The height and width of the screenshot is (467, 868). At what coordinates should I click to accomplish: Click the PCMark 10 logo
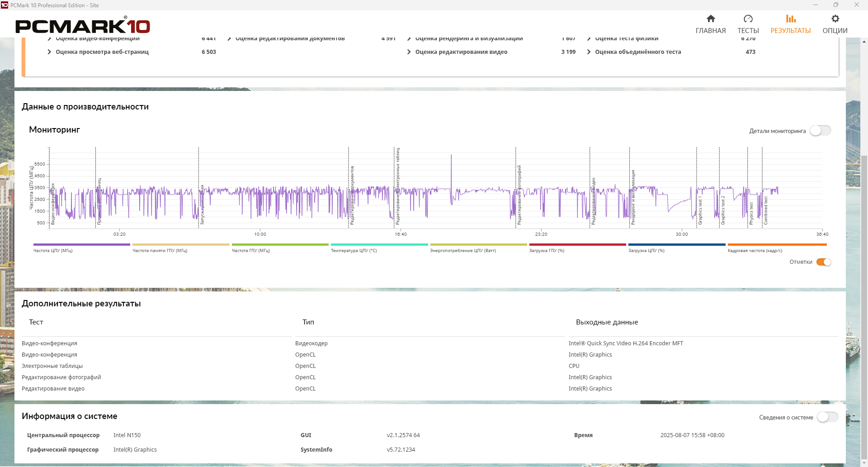pos(83,26)
